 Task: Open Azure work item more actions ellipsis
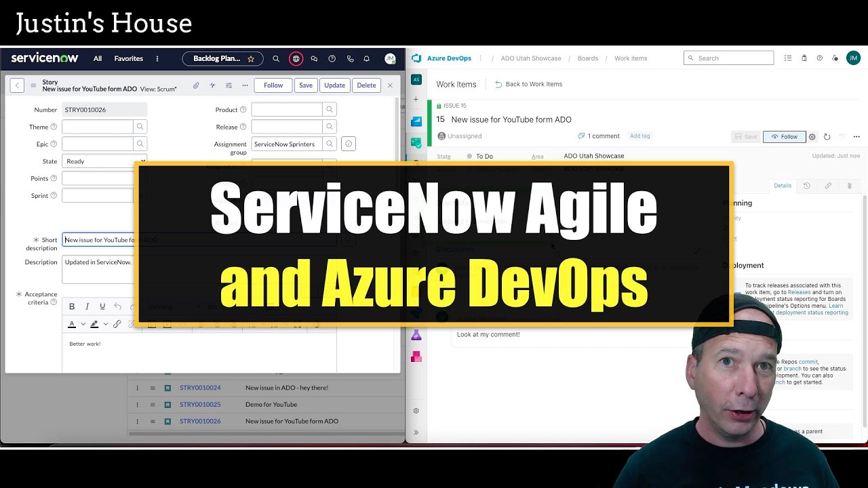pyautogui.click(x=857, y=137)
